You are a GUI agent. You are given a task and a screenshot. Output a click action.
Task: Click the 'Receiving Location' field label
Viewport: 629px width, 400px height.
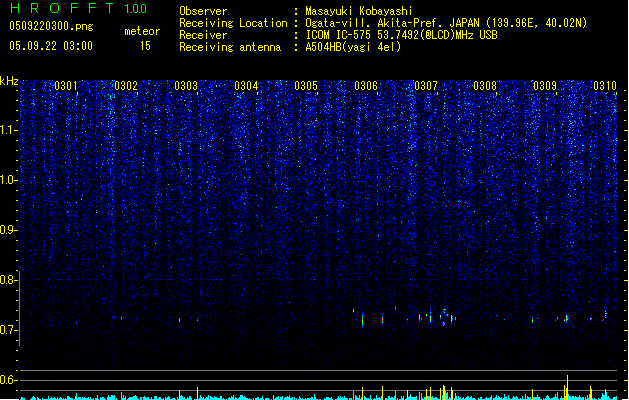pyautogui.click(x=233, y=23)
